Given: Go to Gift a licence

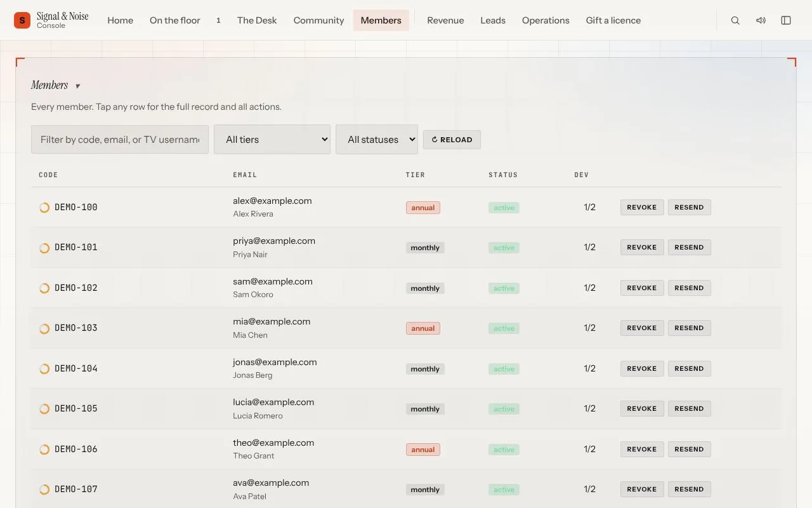Looking at the screenshot, I should pyautogui.click(x=613, y=20).
